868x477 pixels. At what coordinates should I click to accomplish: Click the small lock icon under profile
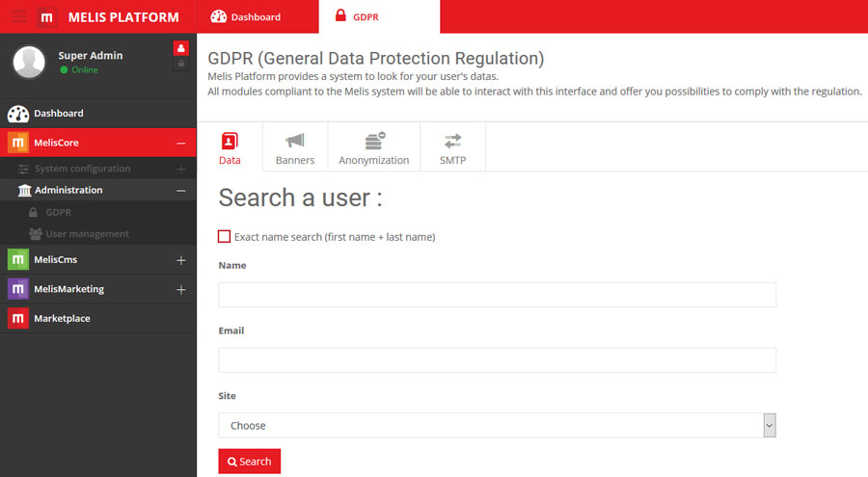click(x=180, y=64)
